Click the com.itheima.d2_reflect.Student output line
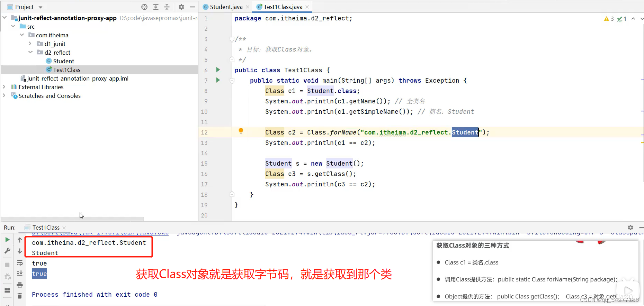Viewport: 644px width, 306px height. [x=89, y=243]
